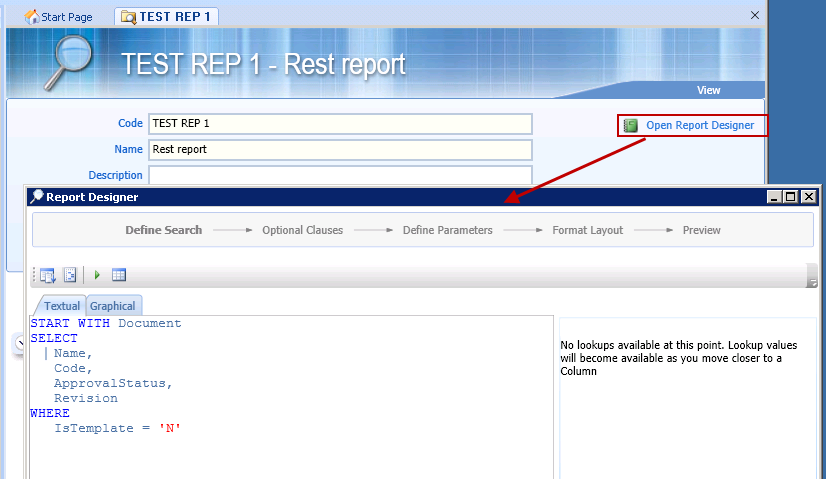Click 'IsTemplate' in the WHERE clause
This screenshot has height=479, width=826.
94,428
